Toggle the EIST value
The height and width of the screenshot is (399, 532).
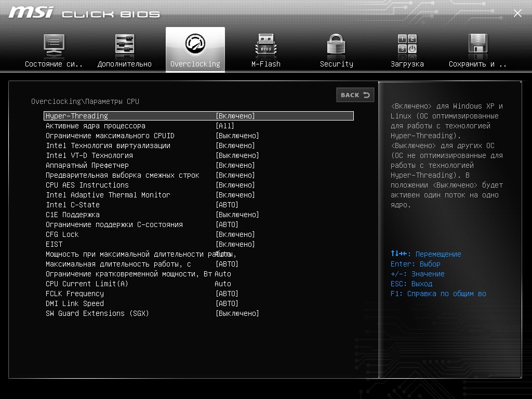tap(235, 244)
